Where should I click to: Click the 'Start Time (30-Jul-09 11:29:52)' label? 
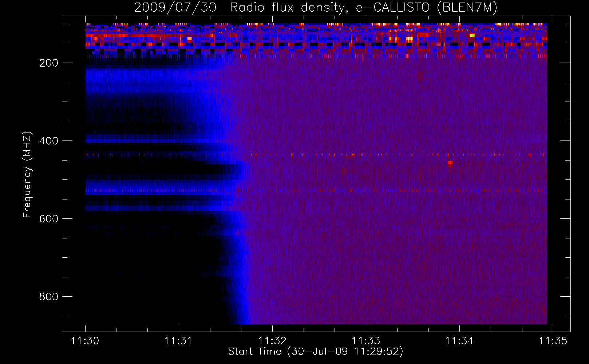pyautogui.click(x=316, y=352)
